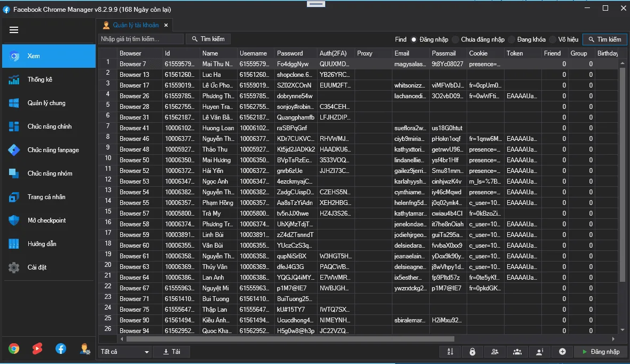
Task: Click the Proxy column header
Action: (x=373, y=53)
